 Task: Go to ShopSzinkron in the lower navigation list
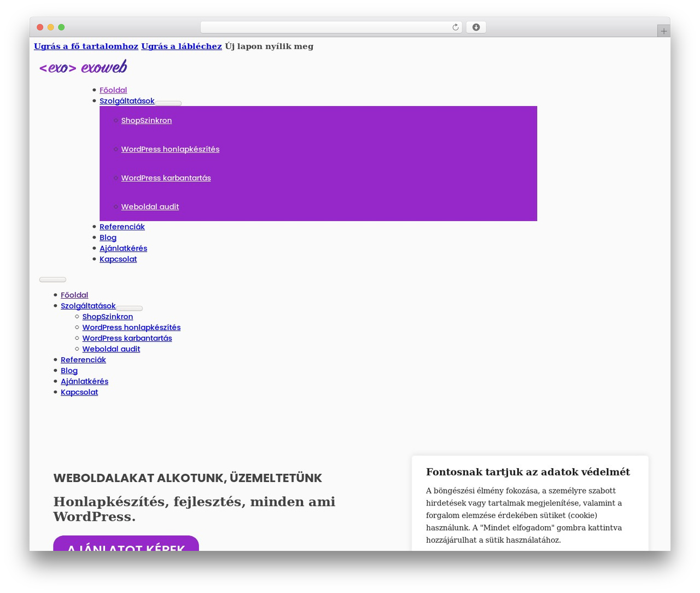[x=108, y=317]
